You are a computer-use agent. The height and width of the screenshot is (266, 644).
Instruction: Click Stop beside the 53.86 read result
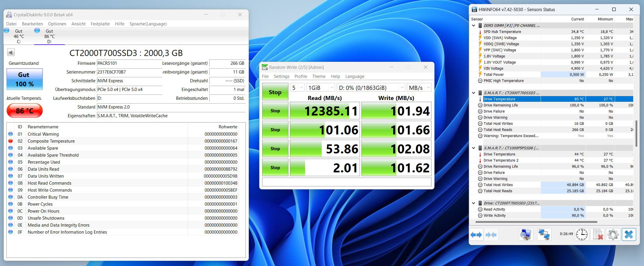pos(275,148)
